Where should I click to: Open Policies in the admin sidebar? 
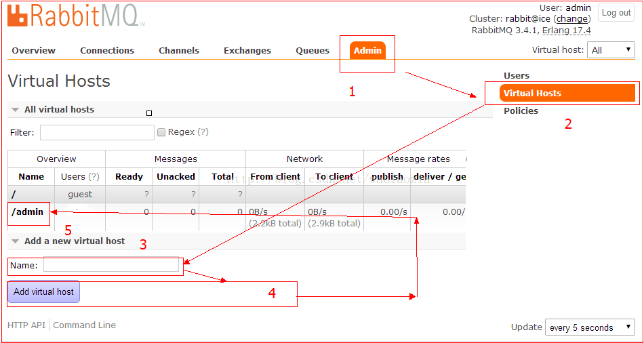521,111
